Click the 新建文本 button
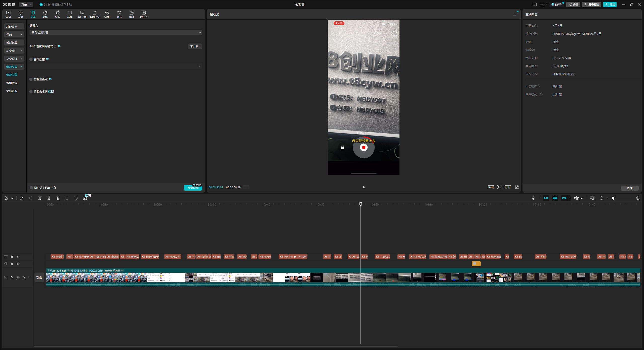 coord(14,27)
